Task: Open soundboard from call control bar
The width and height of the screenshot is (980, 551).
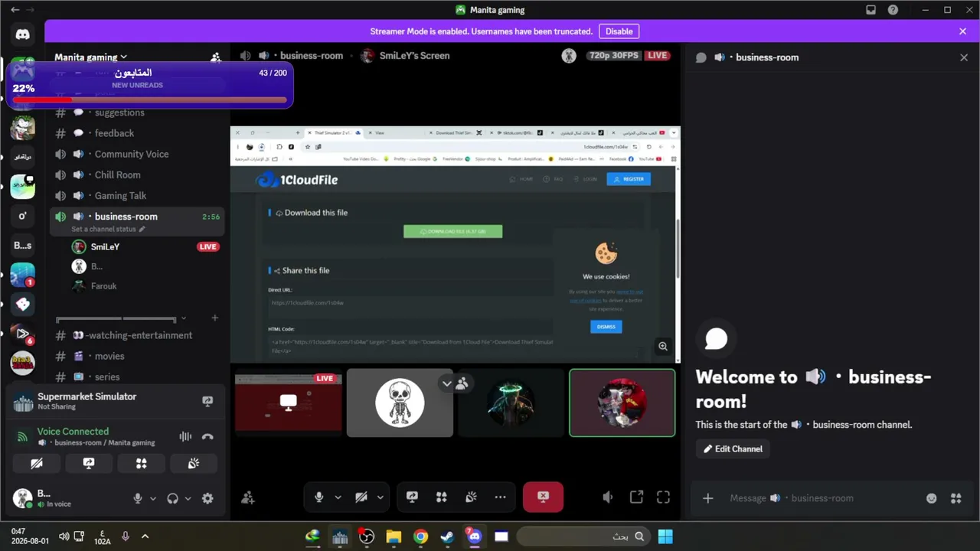Action: point(471,497)
